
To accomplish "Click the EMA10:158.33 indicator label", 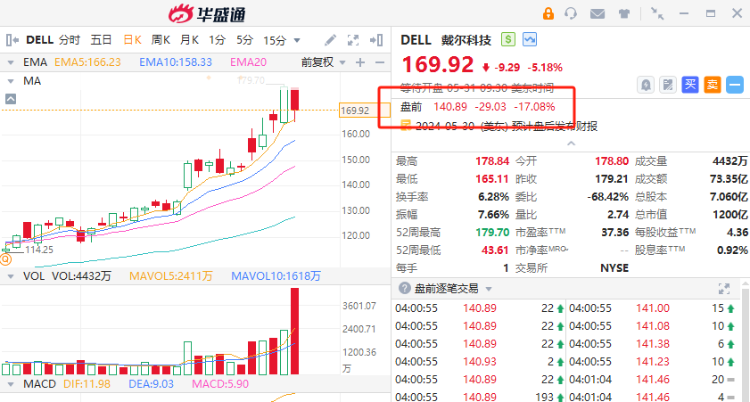I will 176,62.
